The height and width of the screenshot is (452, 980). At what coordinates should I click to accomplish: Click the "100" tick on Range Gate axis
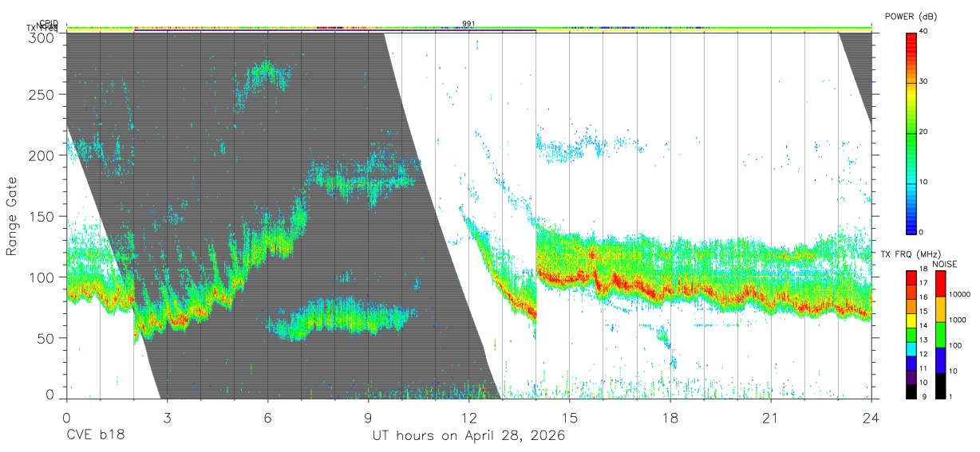(x=41, y=277)
